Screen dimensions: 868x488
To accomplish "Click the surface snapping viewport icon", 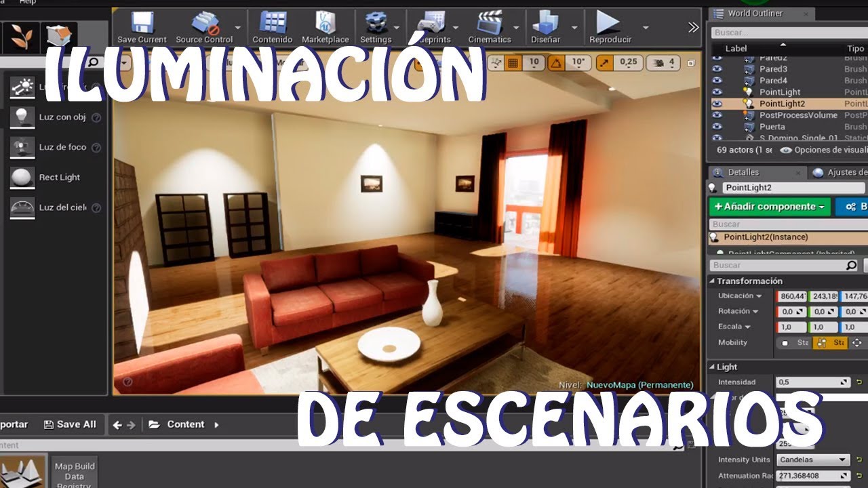I will pyautogui.click(x=496, y=62).
